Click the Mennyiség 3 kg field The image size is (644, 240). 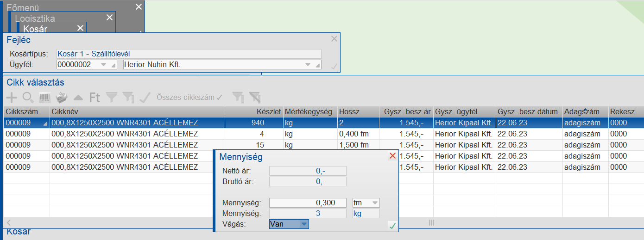point(308,213)
